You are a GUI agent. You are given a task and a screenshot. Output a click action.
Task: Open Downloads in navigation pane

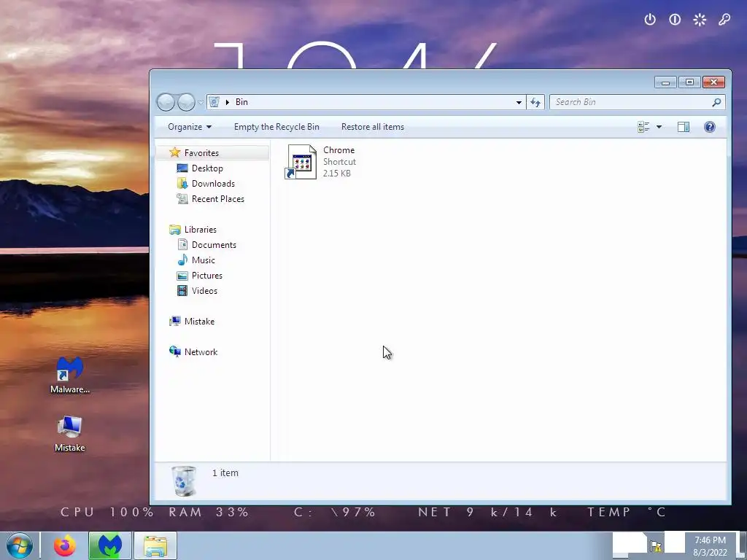tap(213, 183)
